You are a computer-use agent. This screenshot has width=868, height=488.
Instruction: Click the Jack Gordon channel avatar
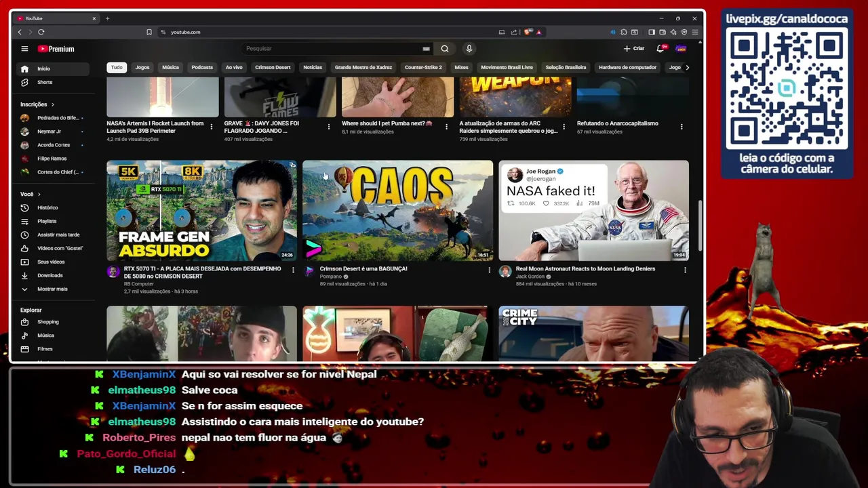tap(505, 272)
